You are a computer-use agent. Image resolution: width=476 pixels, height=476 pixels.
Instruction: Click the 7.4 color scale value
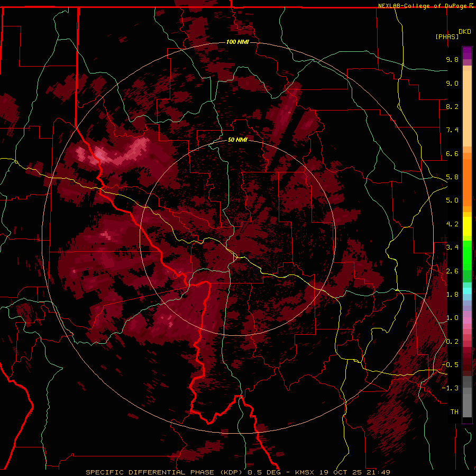click(452, 130)
